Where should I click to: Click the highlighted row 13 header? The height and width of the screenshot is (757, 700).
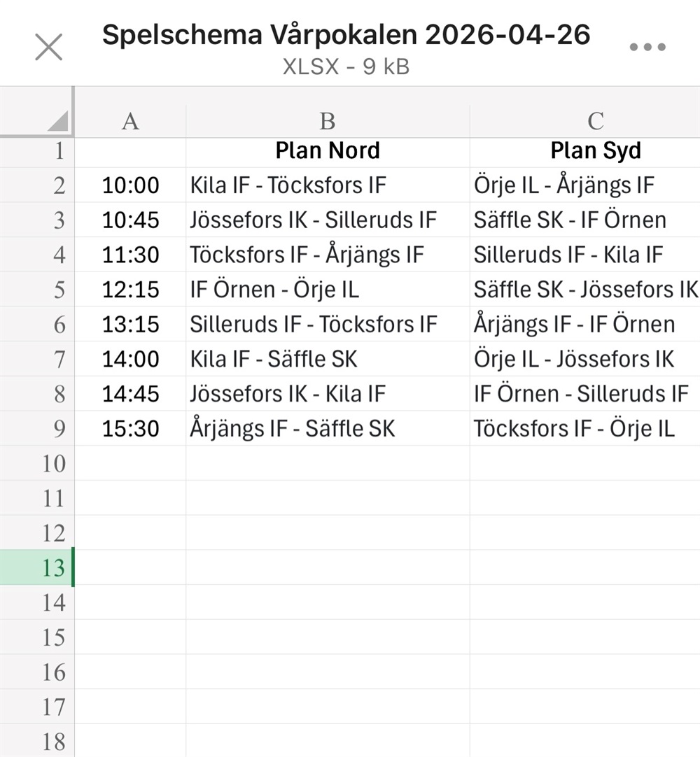click(53, 567)
